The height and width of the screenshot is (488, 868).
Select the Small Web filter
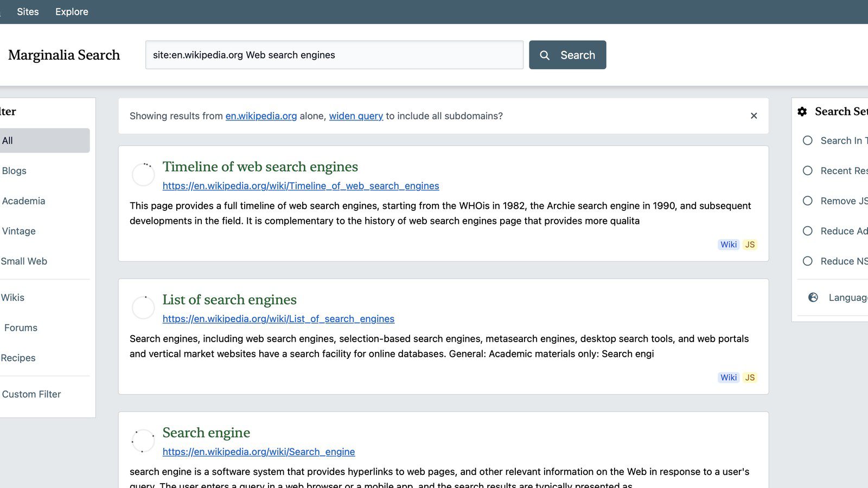[43, 261]
